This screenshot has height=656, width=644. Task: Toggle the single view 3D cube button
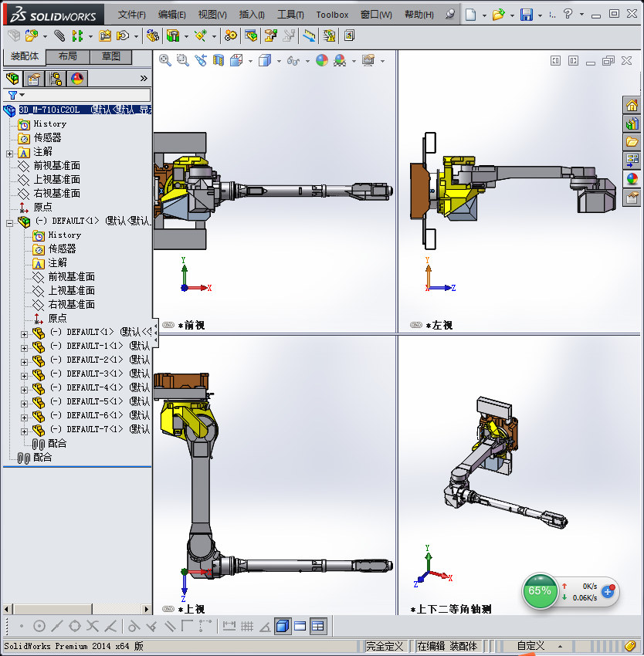coord(283,627)
